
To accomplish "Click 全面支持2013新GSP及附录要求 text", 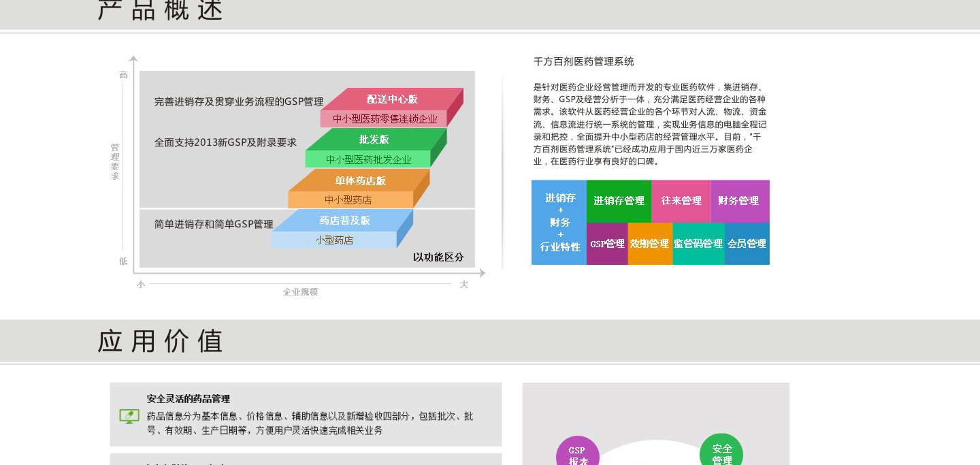I will click(x=225, y=142).
